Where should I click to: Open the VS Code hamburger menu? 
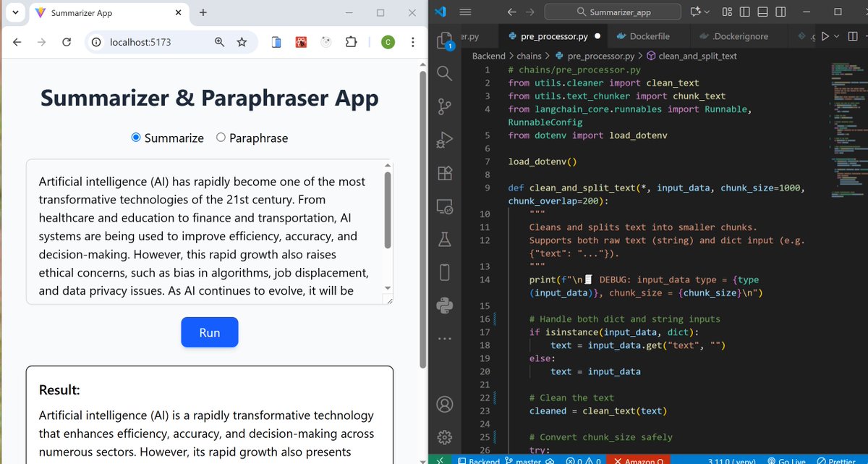(465, 12)
